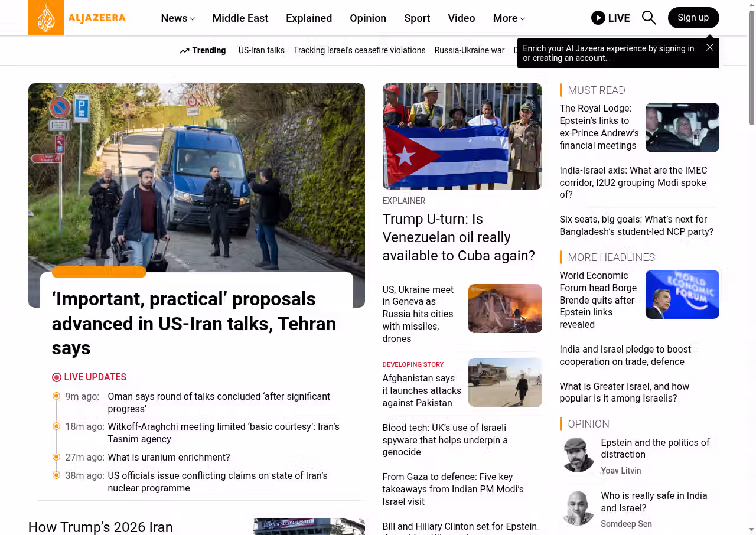Expand the More dropdown menu
Screen dimensions: 756x535
coord(509,18)
